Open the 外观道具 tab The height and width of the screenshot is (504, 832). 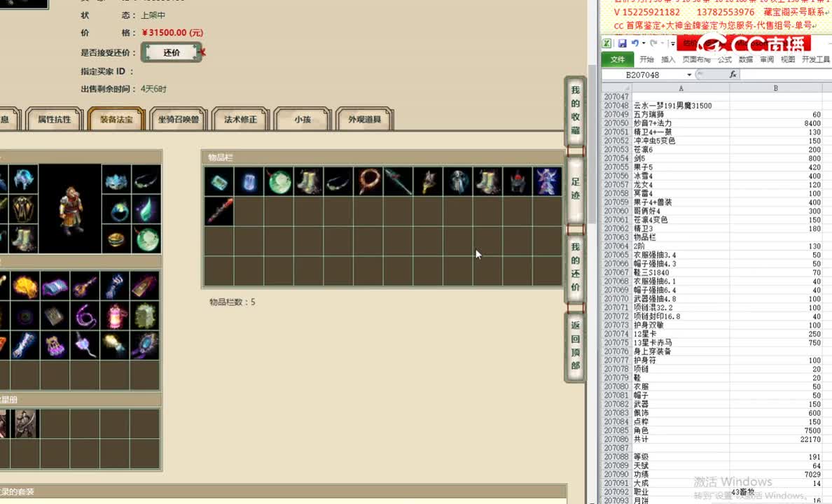[365, 120]
